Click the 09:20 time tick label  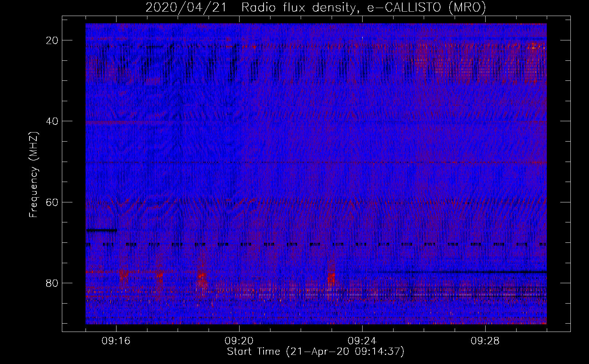click(x=239, y=341)
